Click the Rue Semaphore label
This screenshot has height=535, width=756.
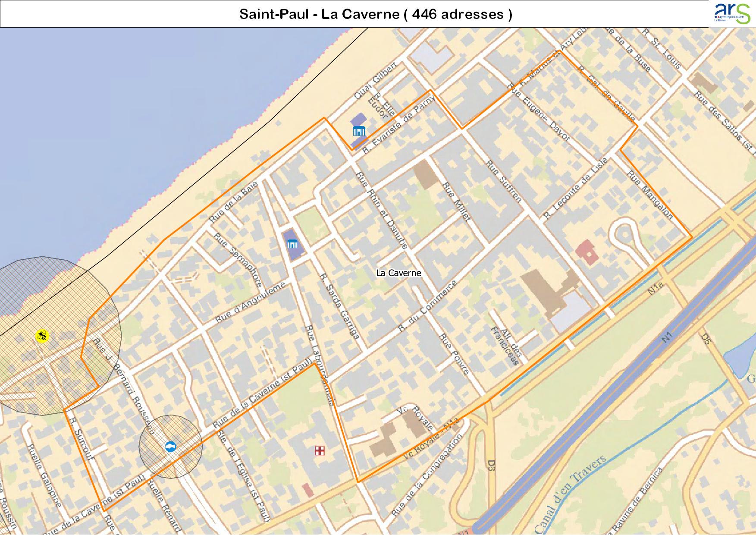tap(238, 260)
